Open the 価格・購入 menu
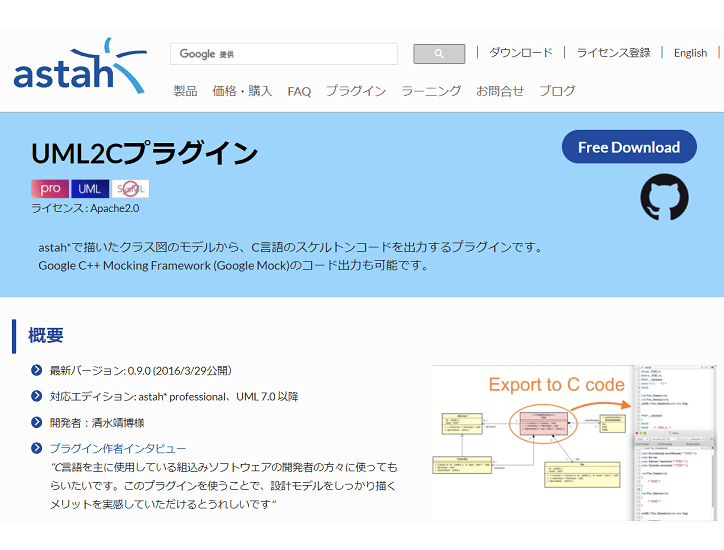 pyautogui.click(x=242, y=91)
